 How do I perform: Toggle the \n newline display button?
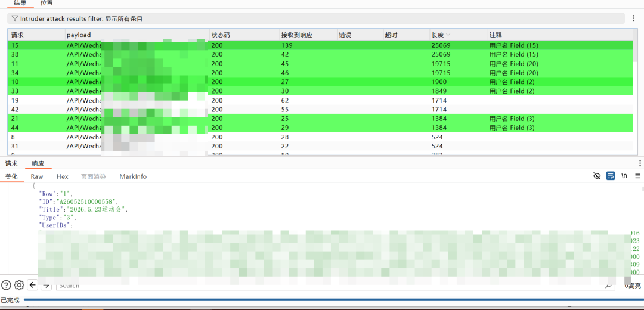(624, 176)
